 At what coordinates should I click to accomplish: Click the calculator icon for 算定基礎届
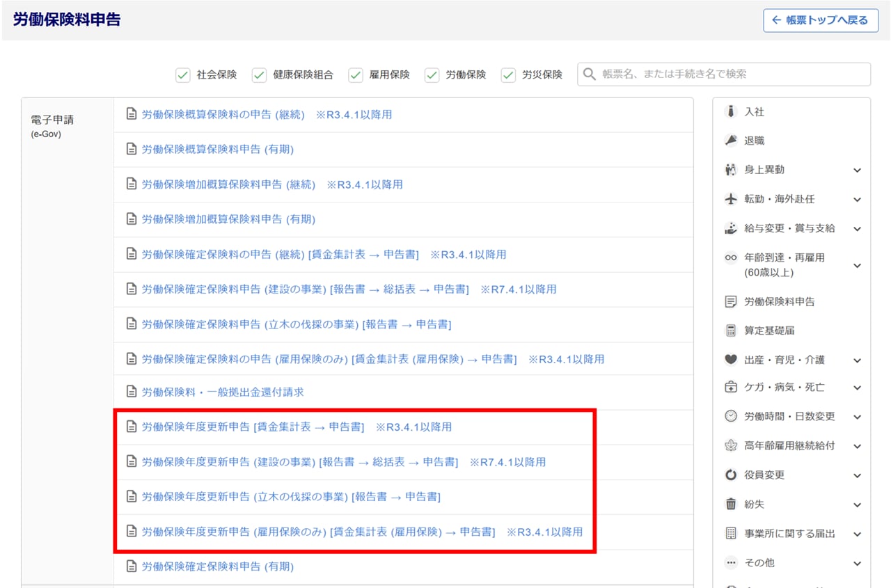pyautogui.click(x=730, y=331)
